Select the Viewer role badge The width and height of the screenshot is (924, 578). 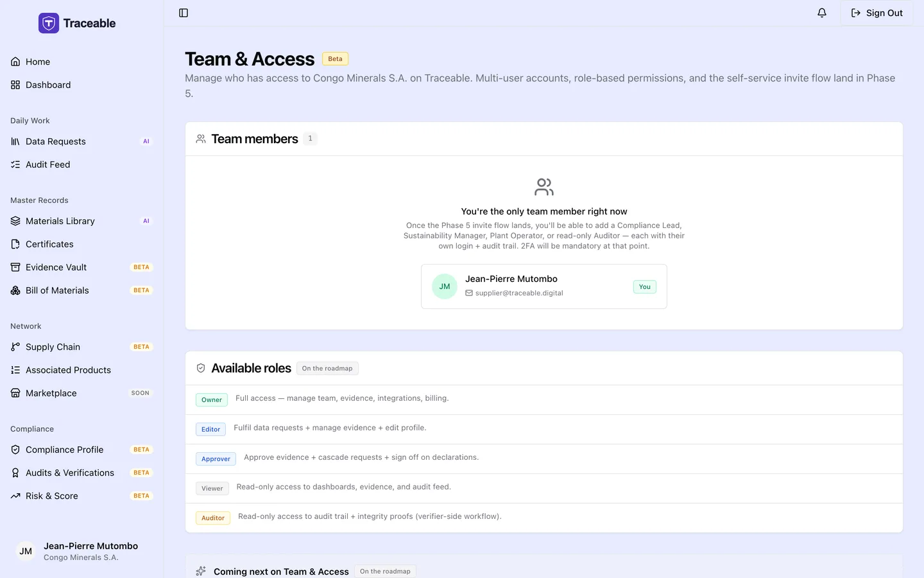212,488
